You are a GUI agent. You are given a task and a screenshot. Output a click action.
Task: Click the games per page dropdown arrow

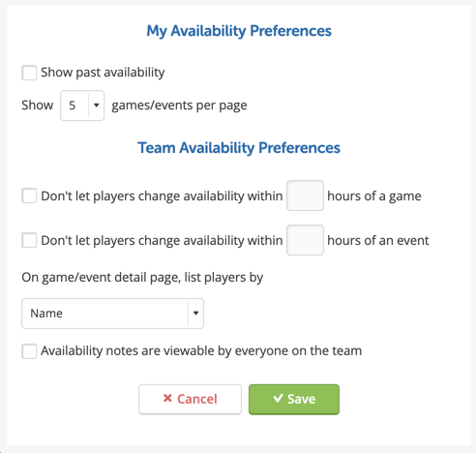96,106
